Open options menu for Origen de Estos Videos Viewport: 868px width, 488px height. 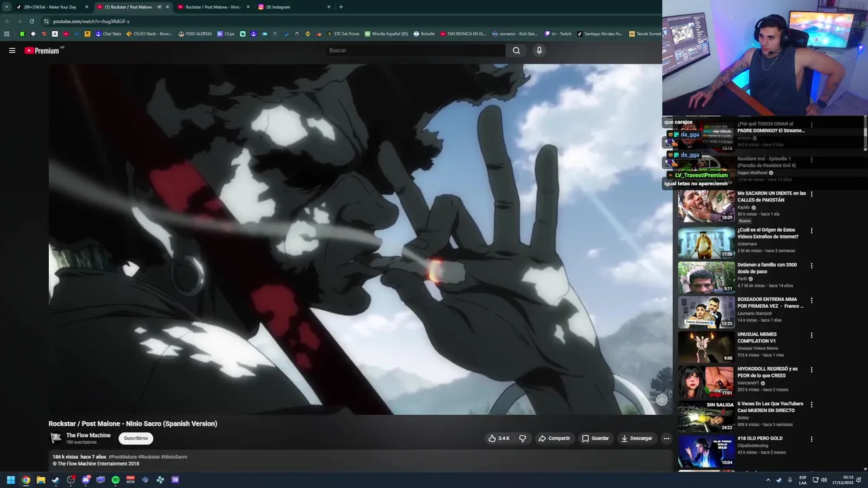click(811, 231)
